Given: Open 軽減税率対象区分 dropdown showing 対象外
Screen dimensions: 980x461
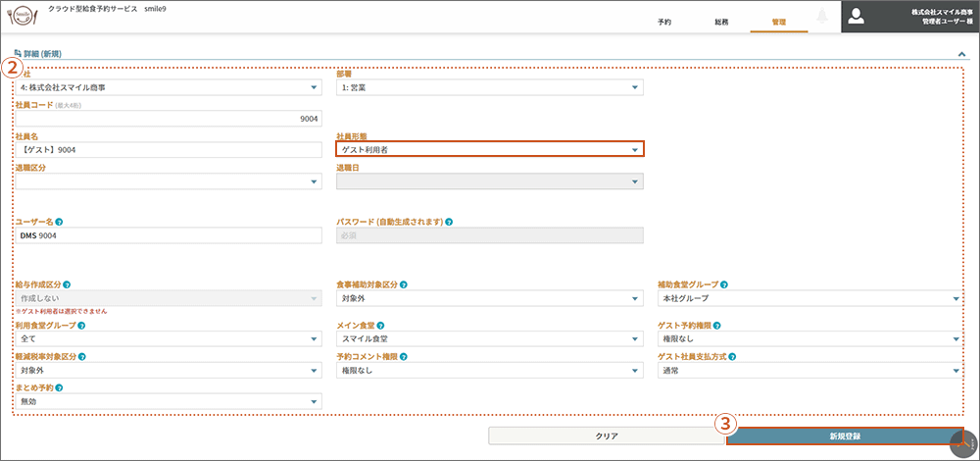Looking at the screenshot, I should pyautogui.click(x=169, y=371).
